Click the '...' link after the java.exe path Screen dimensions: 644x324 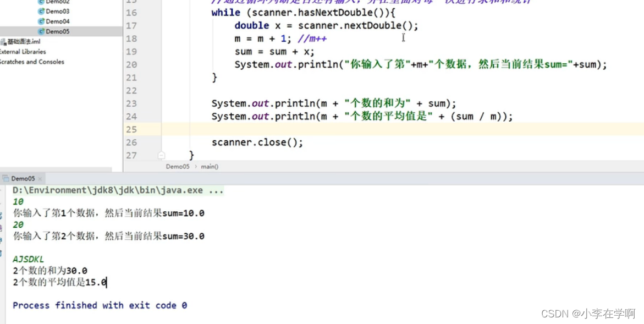214,190
